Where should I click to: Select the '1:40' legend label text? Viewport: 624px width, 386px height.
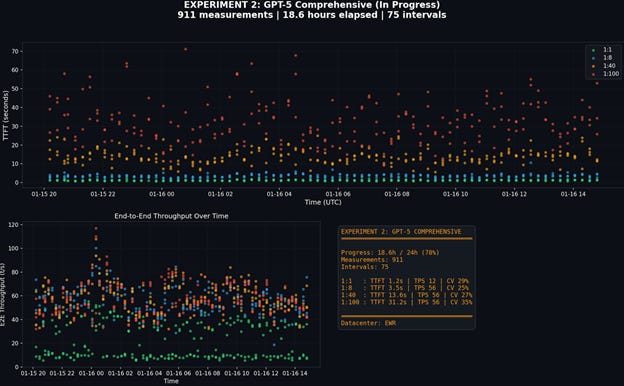[609, 66]
